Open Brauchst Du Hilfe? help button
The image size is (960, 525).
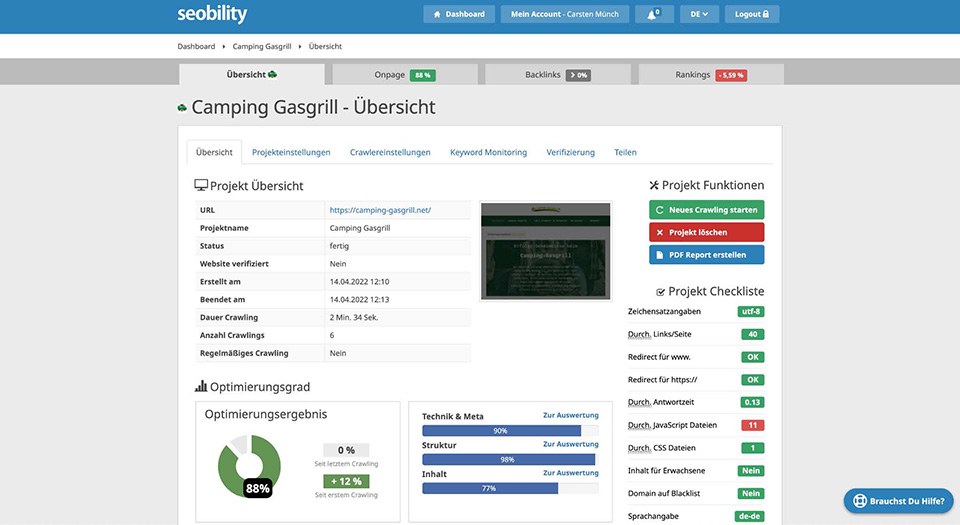coord(898,501)
